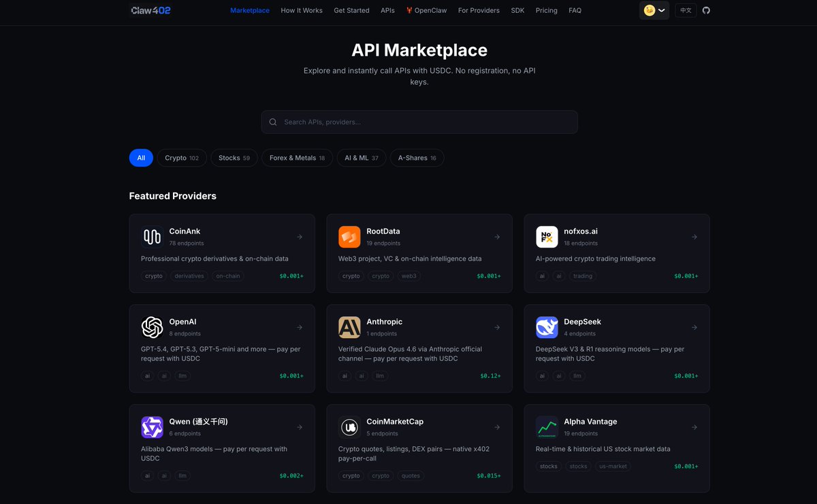Image resolution: width=817 pixels, height=504 pixels.
Task: Click the $0.002+ price on Qwen
Action: click(291, 476)
